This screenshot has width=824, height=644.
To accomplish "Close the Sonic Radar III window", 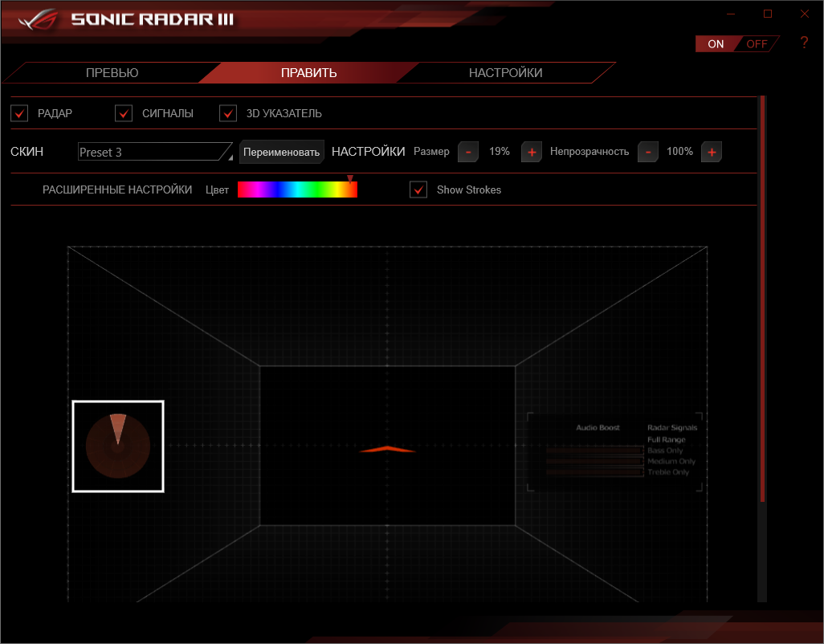I will pos(805,14).
